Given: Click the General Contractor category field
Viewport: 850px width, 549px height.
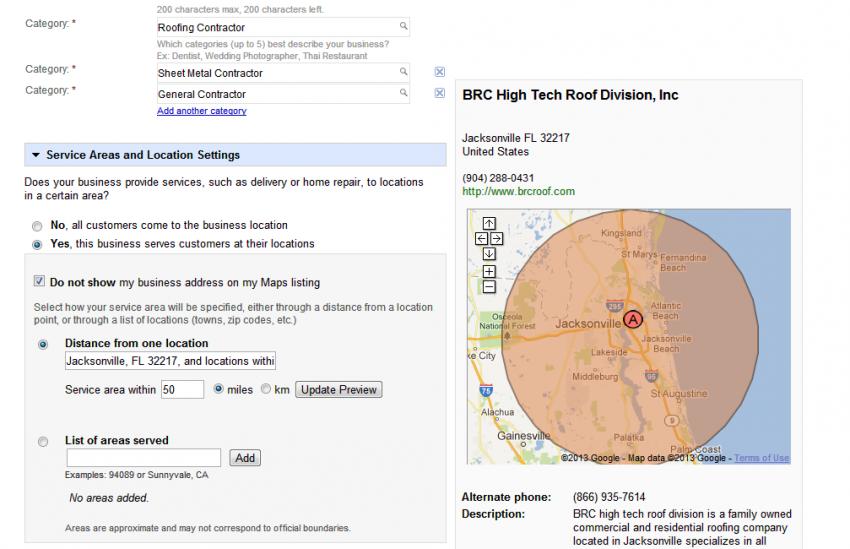Looking at the screenshot, I should [x=283, y=94].
